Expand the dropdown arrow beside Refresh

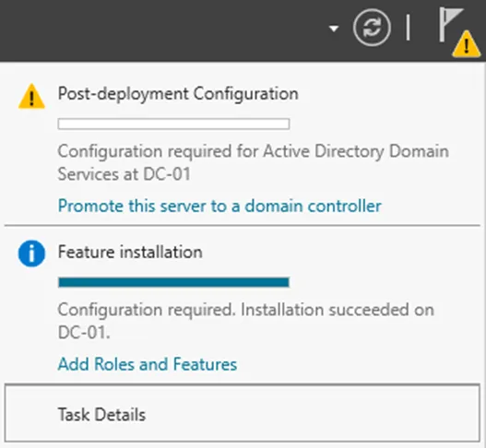click(x=334, y=29)
